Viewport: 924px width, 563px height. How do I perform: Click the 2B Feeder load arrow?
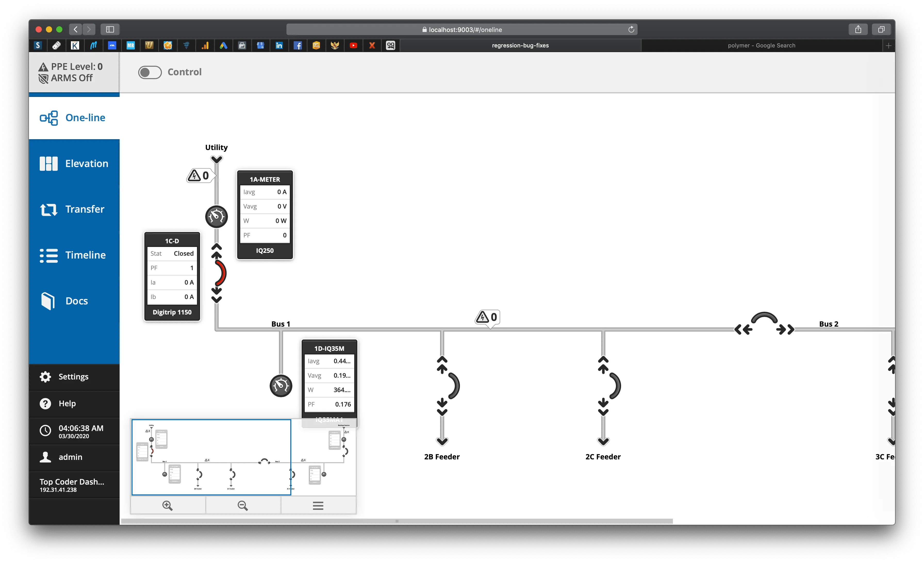click(x=442, y=441)
